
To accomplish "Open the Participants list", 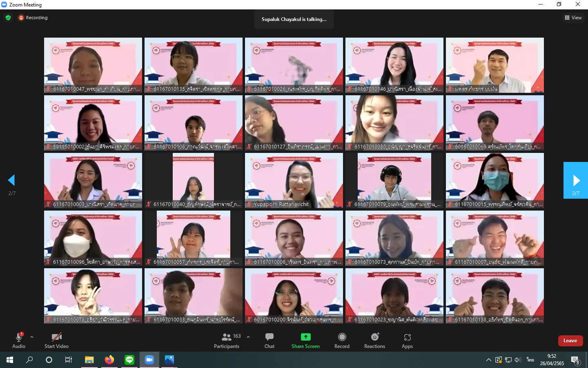I will [227, 340].
